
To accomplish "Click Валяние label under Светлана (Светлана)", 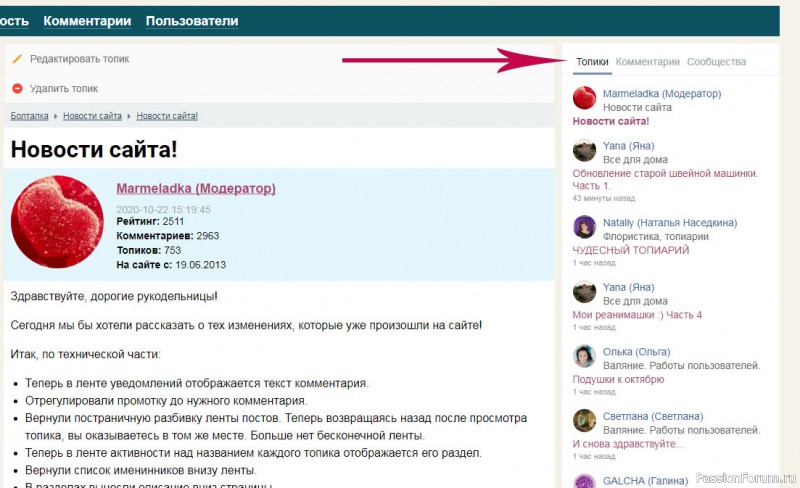I will point(682,430).
